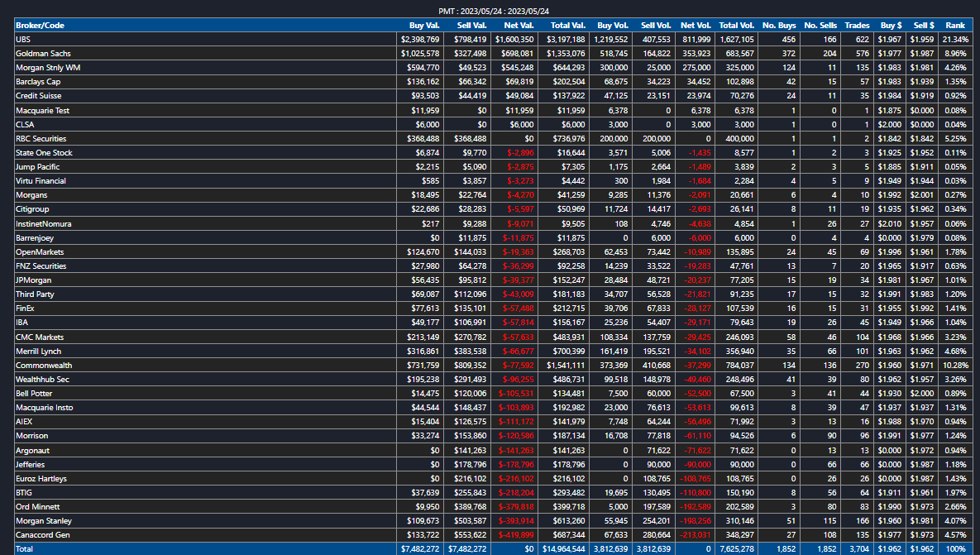Select the Commonwealth broker name

44,365
